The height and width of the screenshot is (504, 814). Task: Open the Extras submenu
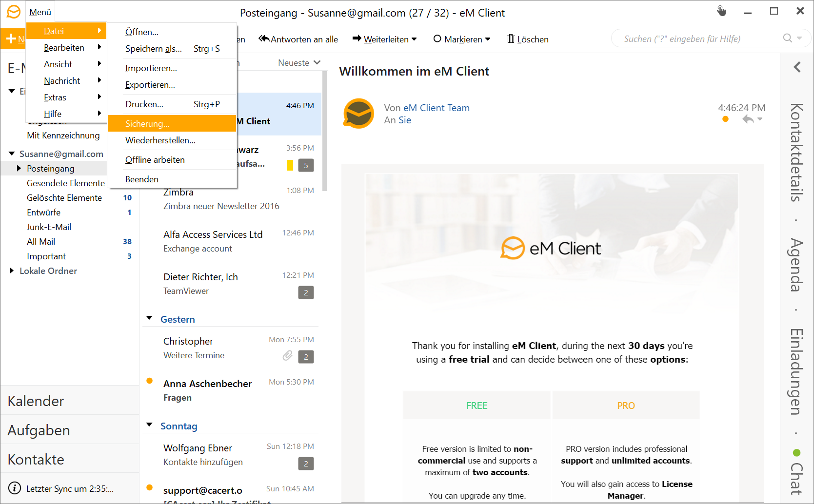click(x=66, y=97)
